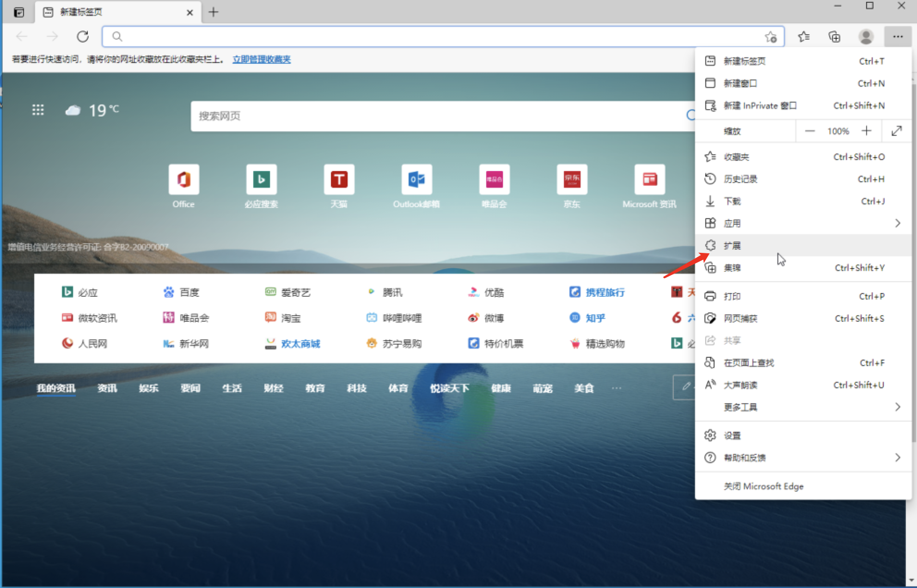The image size is (917, 588).
Task: Click add-to-favorites star in address bar
Action: click(770, 37)
